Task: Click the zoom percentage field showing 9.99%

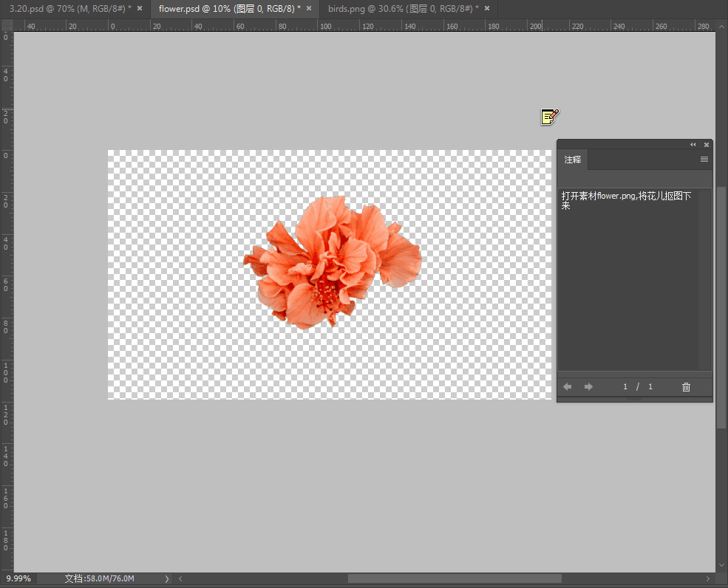Action: 18,578
